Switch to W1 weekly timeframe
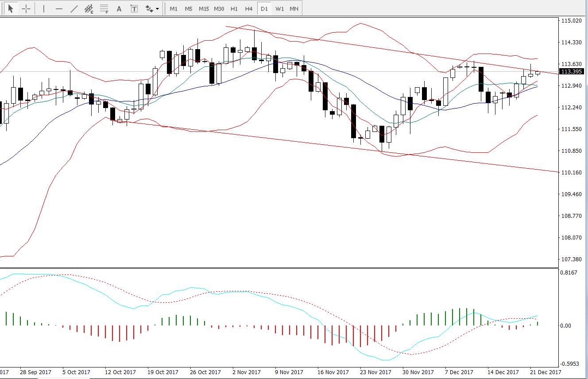This screenshot has width=588, height=379. pyautogui.click(x=279, y=8)
